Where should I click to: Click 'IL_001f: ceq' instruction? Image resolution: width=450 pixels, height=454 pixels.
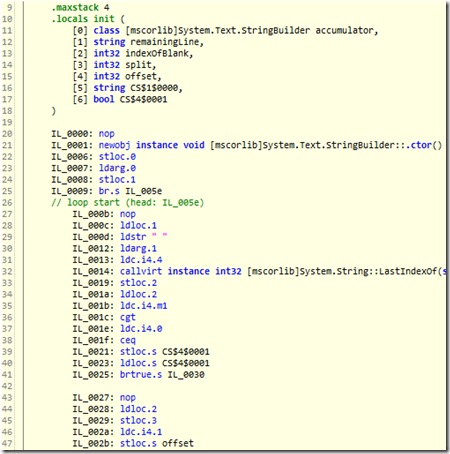(104, 340)
